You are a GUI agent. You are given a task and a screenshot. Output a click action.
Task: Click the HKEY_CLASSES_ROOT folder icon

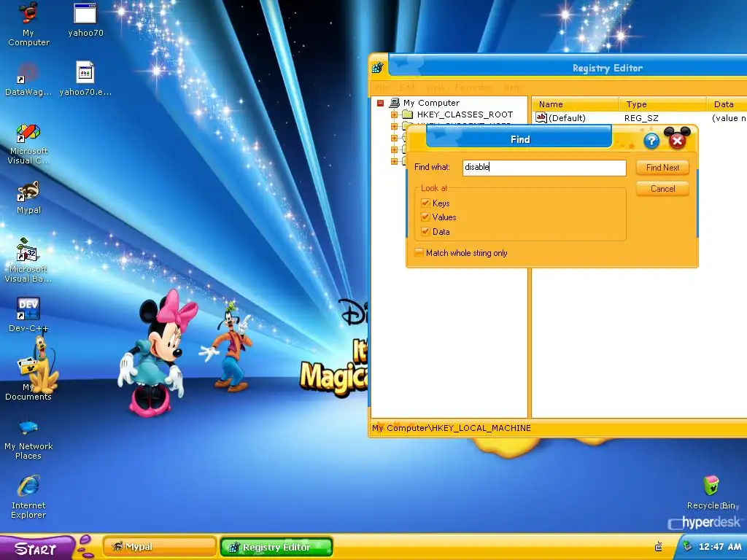407,114
